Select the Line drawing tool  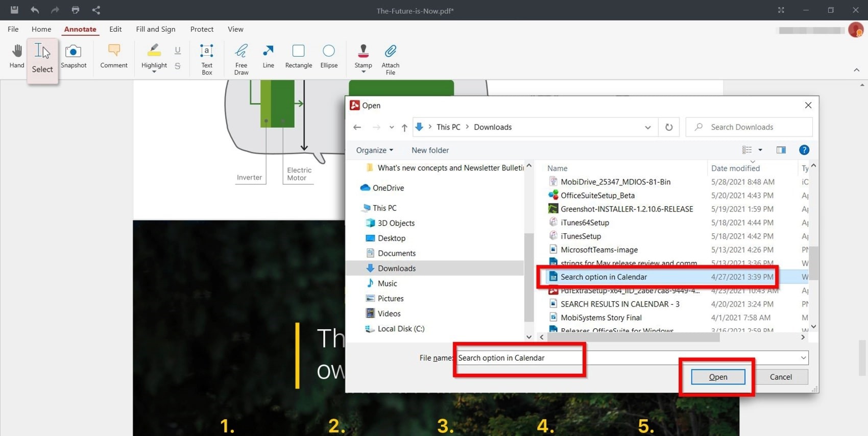coord(268,56)
